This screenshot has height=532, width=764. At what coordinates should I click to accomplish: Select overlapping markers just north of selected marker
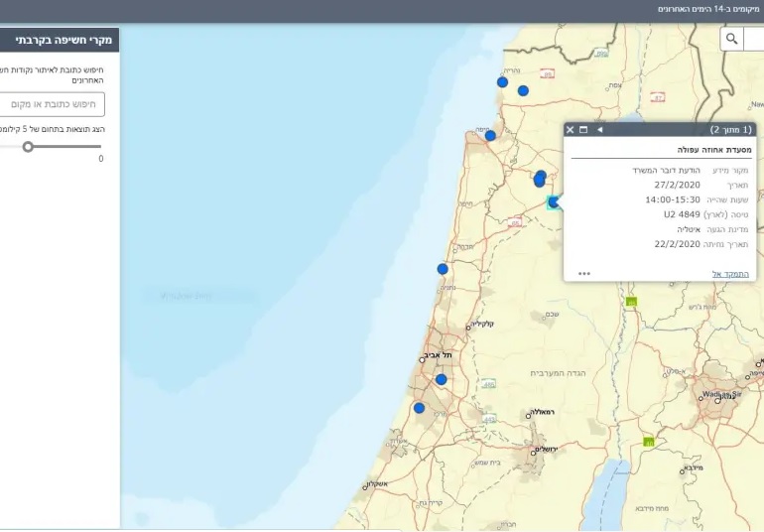coord(540,179)
